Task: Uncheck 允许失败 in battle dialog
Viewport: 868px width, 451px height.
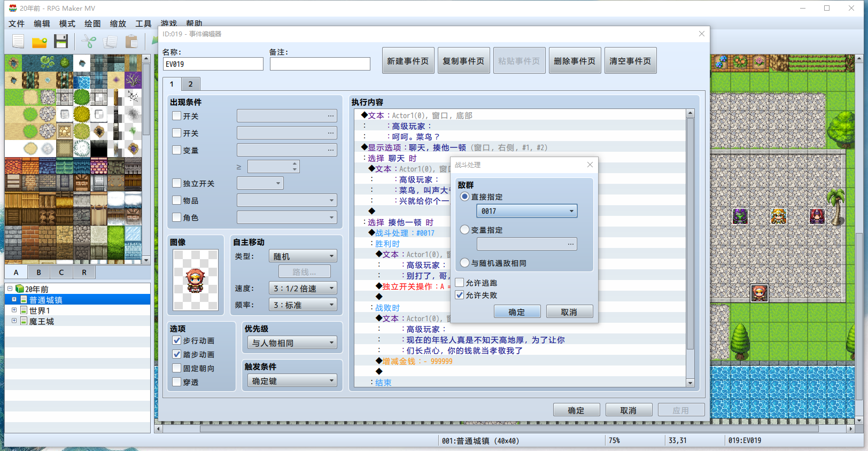Action: [x=460, y=295]
